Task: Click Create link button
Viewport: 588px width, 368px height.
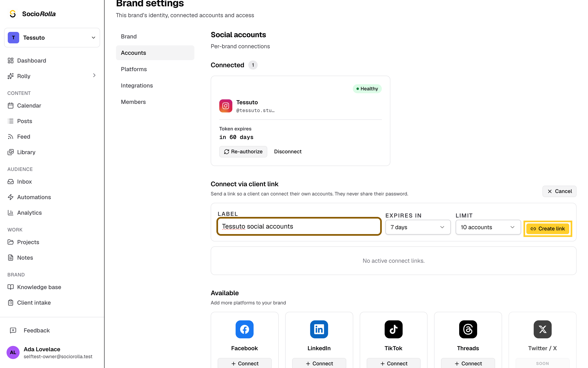Action: [x=548, y=229]
